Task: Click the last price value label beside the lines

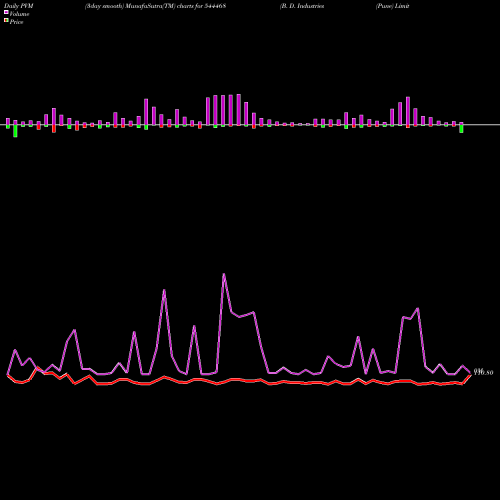Action: (483, 372)
